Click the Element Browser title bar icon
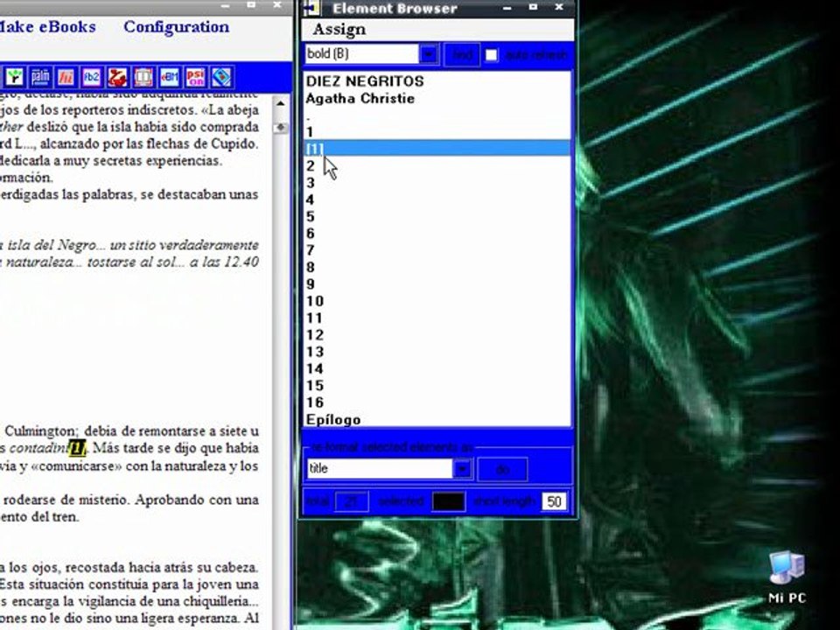Screen dimensions: 840x630 [x=311, y=8]
